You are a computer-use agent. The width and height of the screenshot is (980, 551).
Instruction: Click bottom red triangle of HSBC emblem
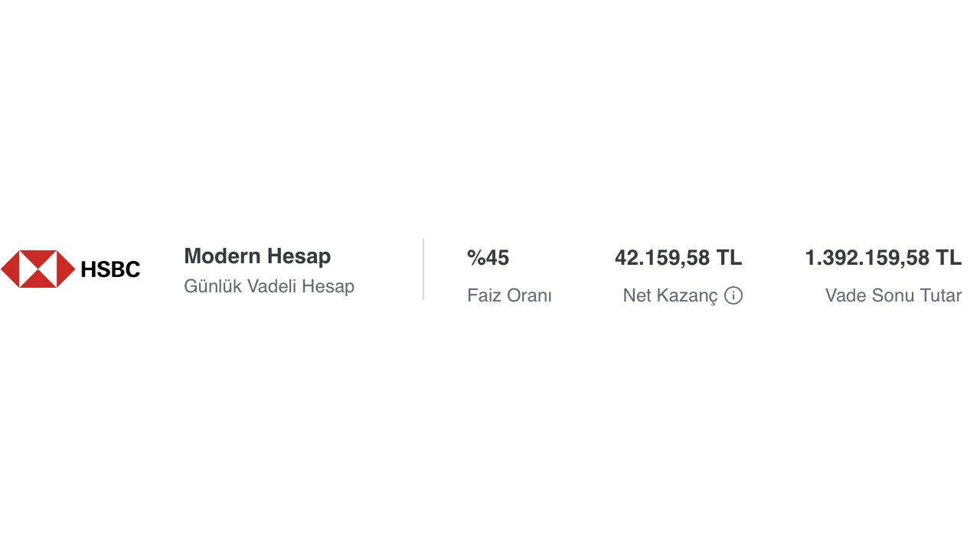point(38,281)
